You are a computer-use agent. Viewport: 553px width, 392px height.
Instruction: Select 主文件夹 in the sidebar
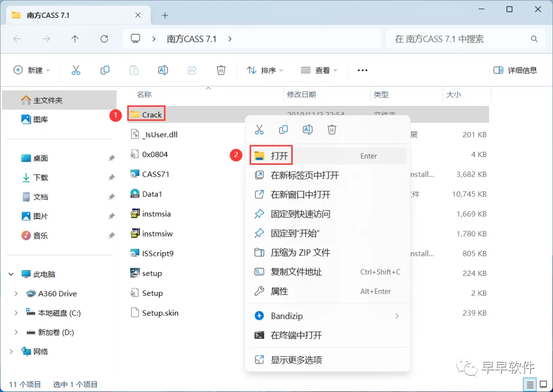(59, 100)
